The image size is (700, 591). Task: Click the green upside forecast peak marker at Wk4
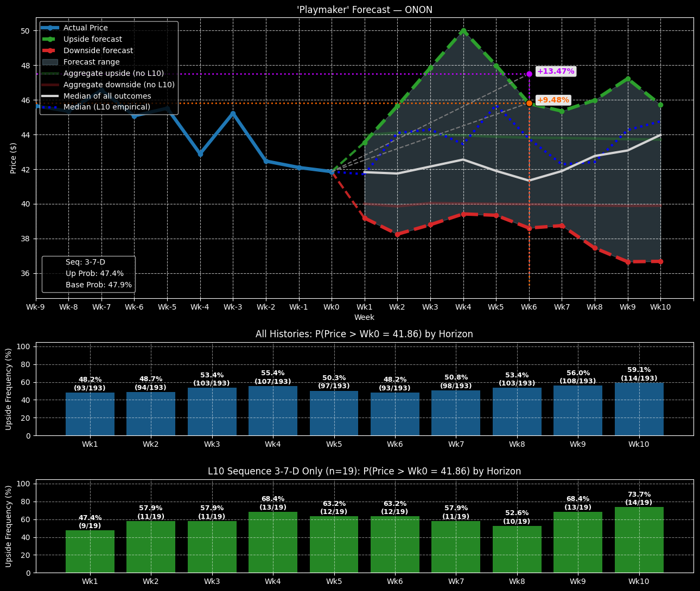[463, 31]
